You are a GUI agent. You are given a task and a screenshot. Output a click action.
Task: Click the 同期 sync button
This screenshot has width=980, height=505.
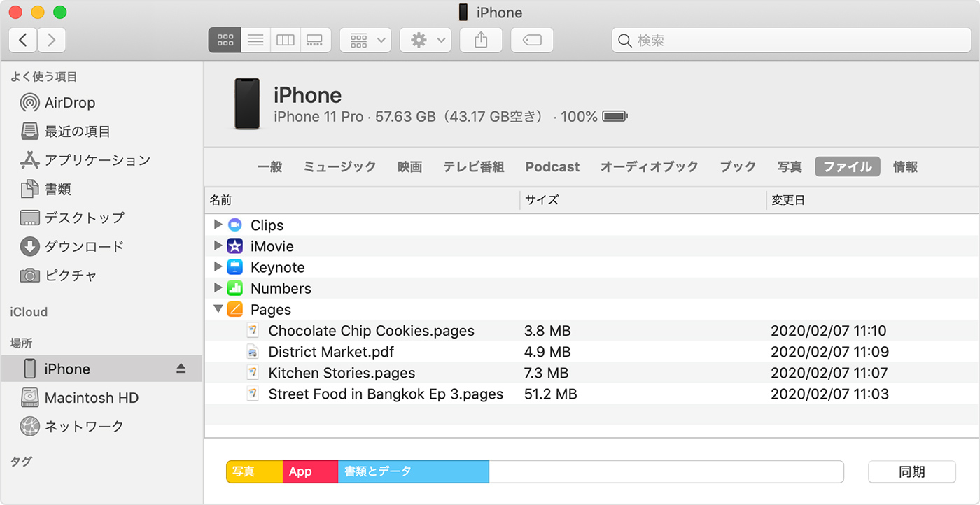point(912,471)
